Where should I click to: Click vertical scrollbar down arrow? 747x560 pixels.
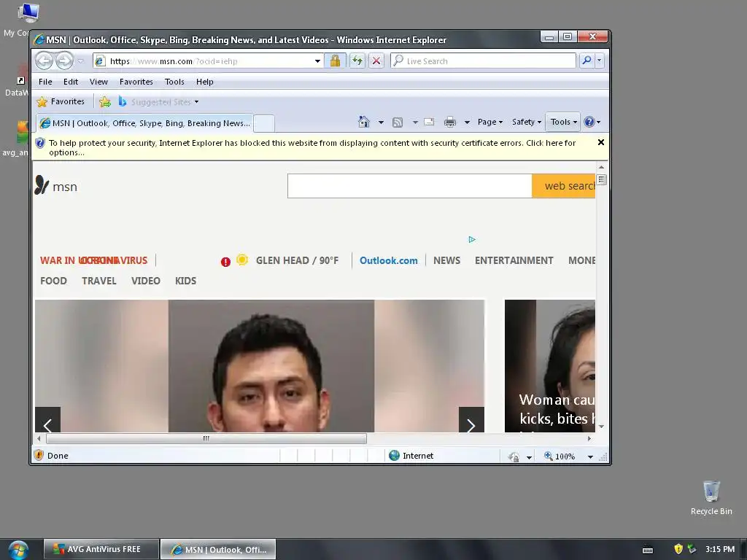tap(601, 427)
